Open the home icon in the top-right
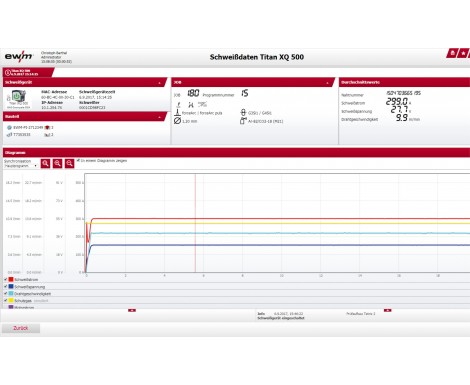 (452, 53)
